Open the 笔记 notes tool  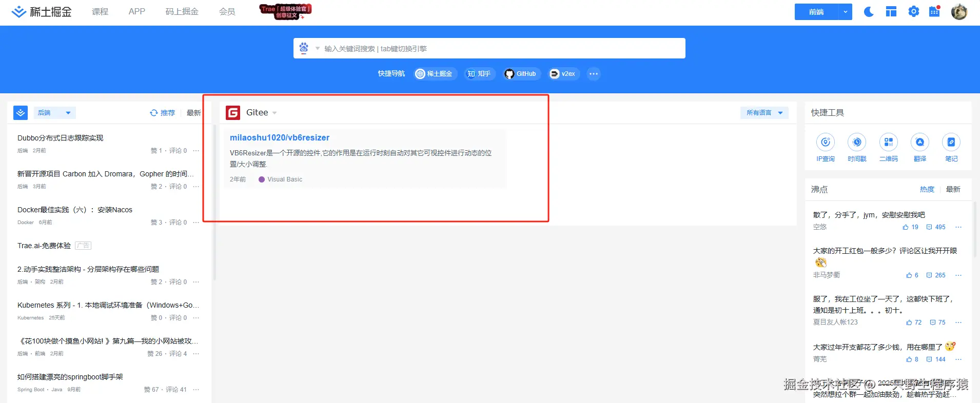click(951, 143)
